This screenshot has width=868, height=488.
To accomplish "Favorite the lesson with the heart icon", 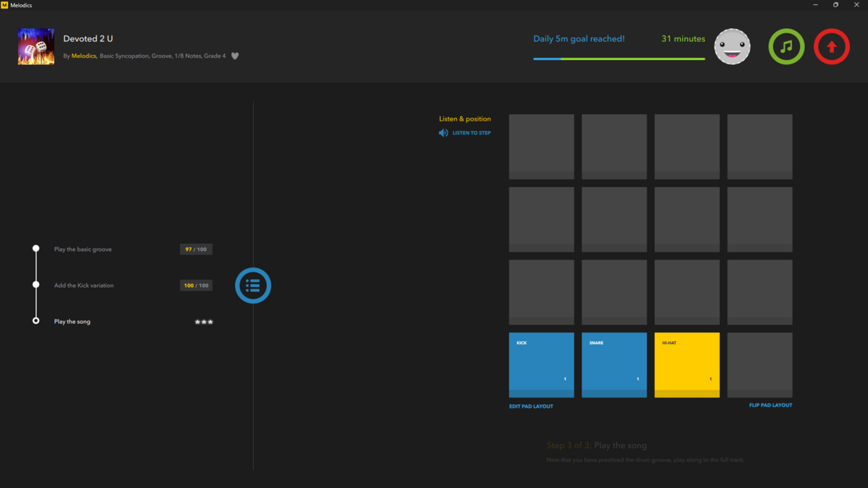I will click(235, 56).
